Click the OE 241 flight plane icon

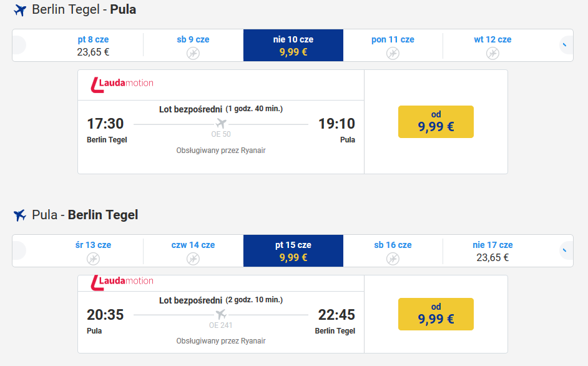tap(221, 314)
